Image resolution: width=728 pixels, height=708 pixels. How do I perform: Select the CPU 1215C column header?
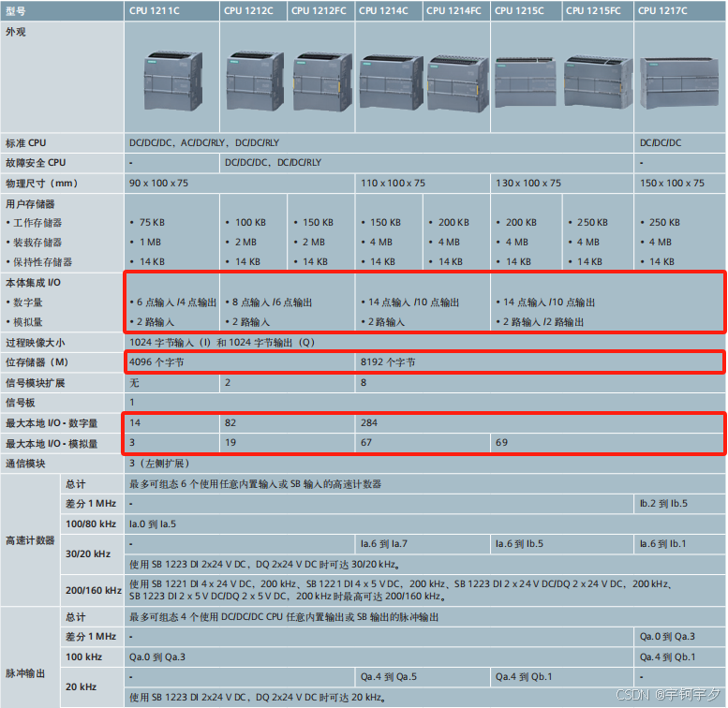click(x=527, y=10)
